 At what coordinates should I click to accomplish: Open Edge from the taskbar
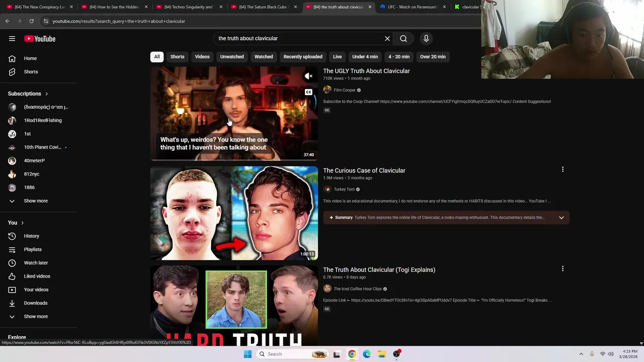click(x=367, y=354)
